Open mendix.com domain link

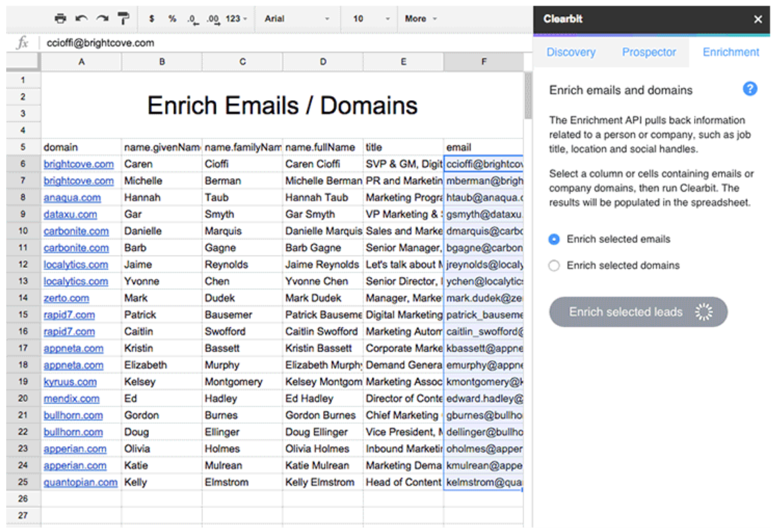tap(71, 399)
